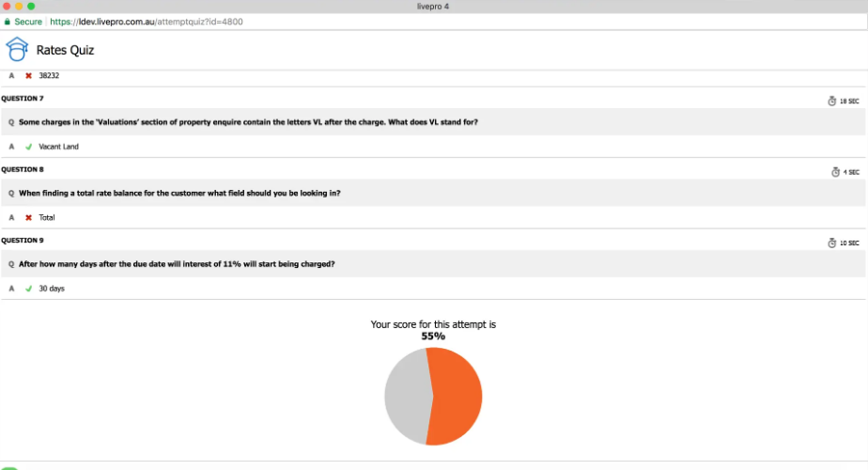Click the secure padlock icon
The width and height of the screenshot is (868, 470).
click(8, 21)
